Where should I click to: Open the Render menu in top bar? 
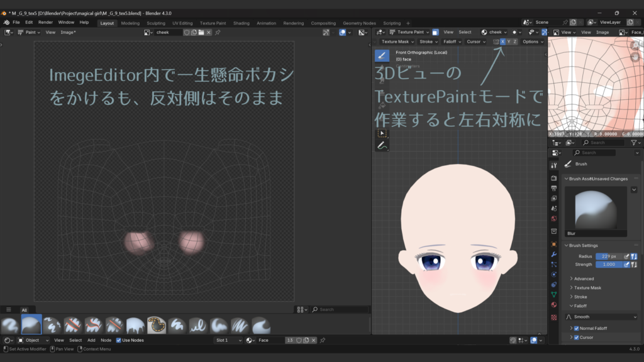point(45,22)
